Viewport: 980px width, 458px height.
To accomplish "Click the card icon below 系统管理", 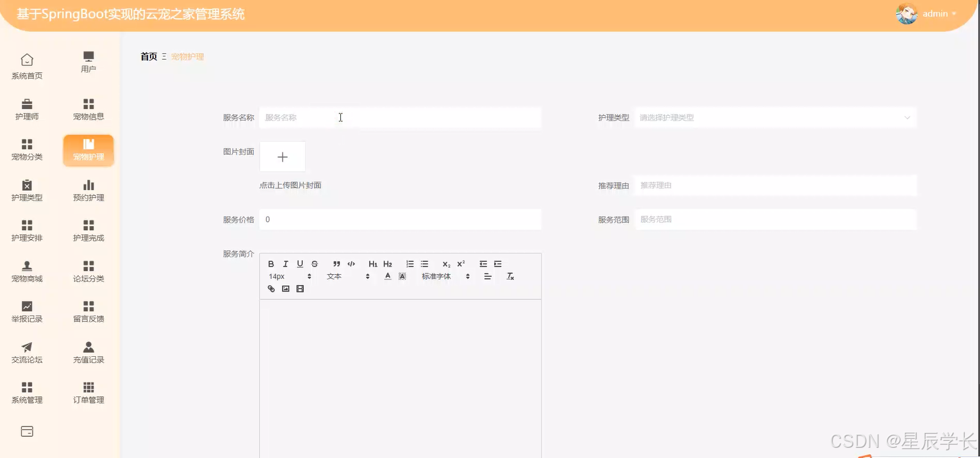I will 27,432.
